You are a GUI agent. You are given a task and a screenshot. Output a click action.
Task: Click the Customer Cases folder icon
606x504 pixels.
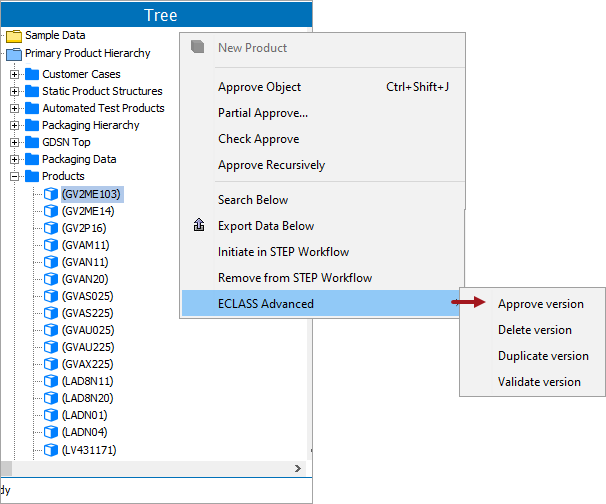coord(32,74)
